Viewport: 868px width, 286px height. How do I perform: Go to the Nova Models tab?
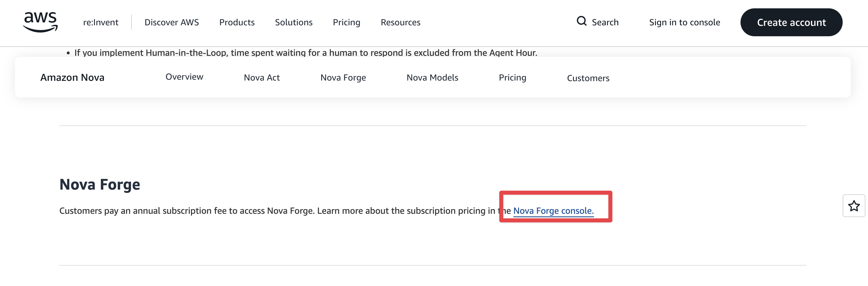[x=432, y=77]
